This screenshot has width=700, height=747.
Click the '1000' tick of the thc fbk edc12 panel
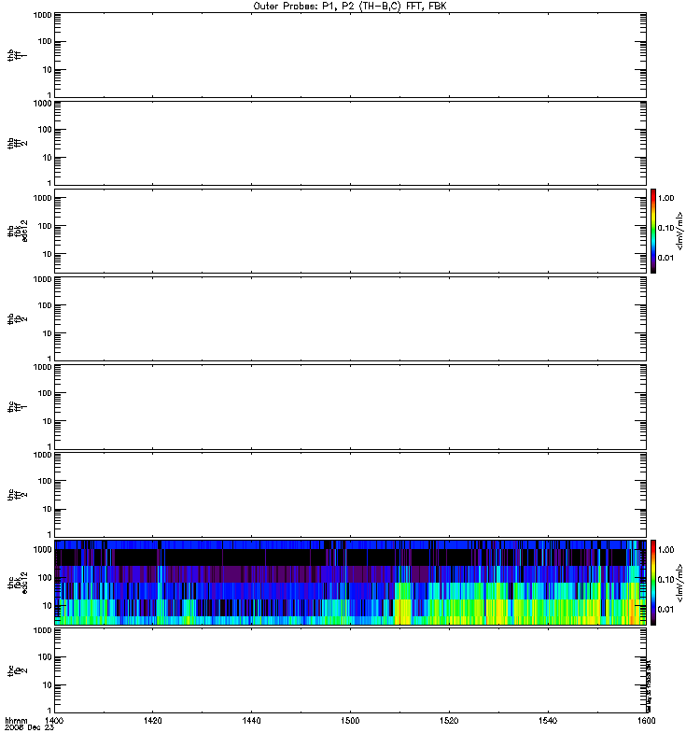(42, 549)
